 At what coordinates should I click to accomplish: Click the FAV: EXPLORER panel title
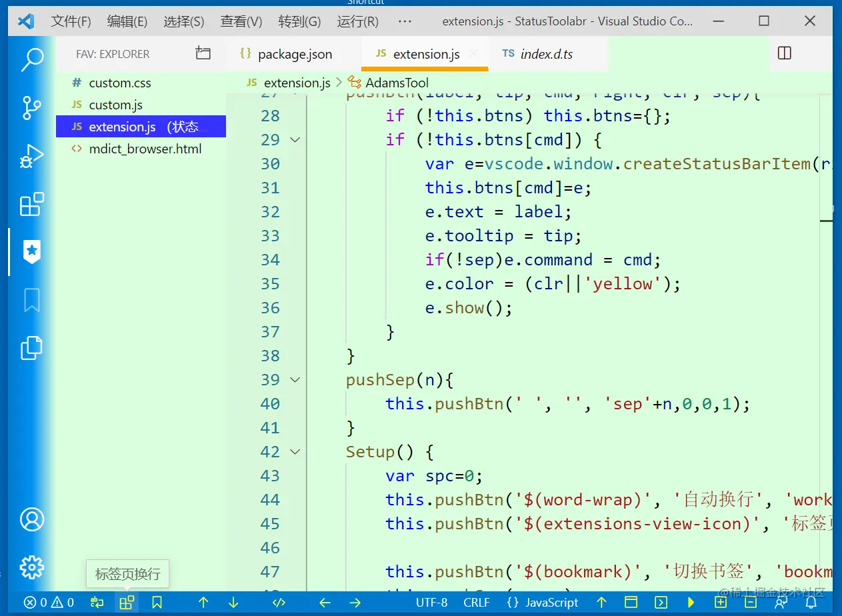click(113, 54)
